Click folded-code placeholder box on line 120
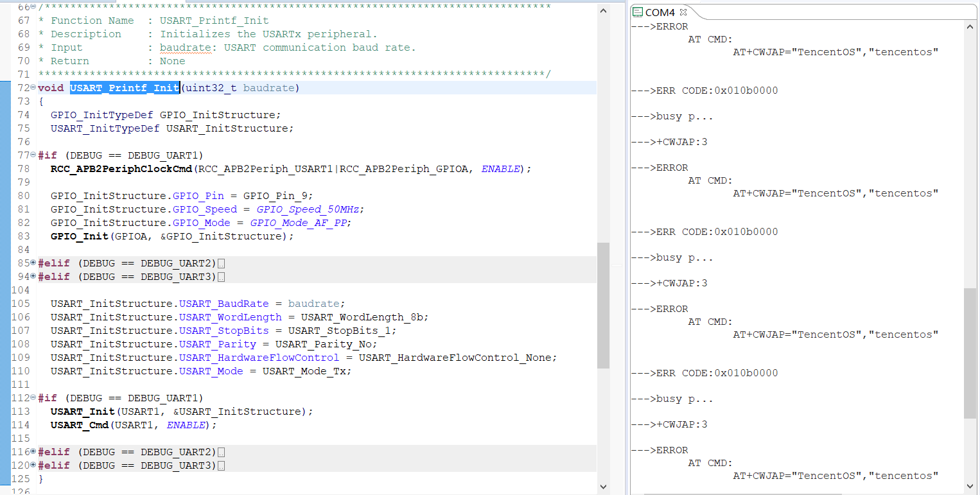The height and width of the screenshot is (495, 980). pos(222,466)
